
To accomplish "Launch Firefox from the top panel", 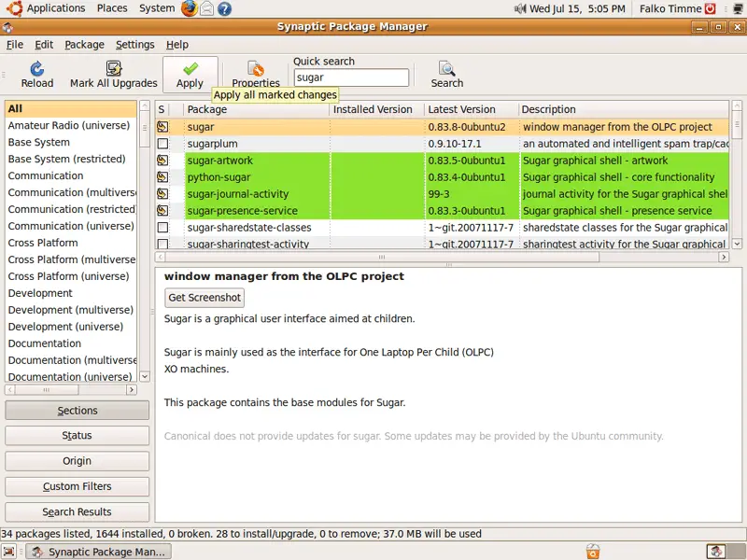I will (x=190, y=8).
